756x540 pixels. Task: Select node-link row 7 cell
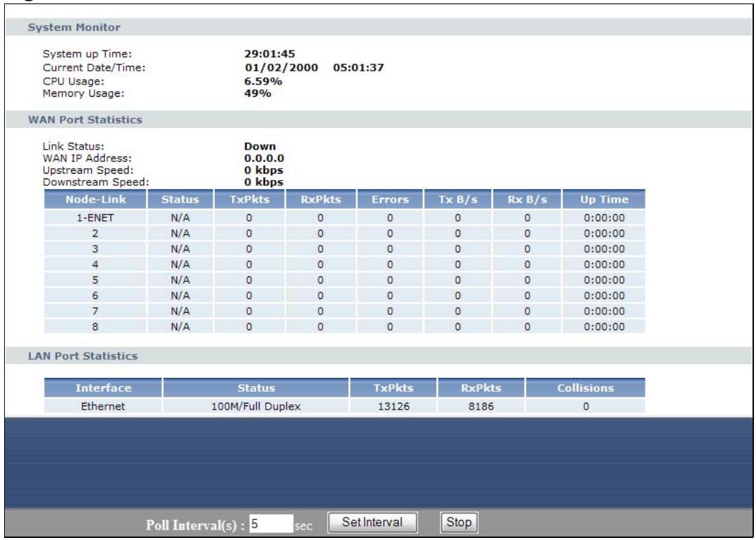(95, 312)
